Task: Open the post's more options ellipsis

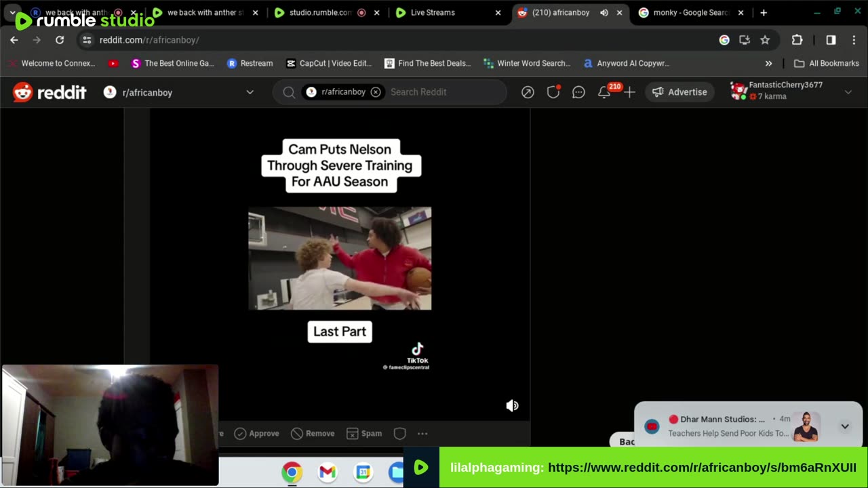Action: (422, 434)
